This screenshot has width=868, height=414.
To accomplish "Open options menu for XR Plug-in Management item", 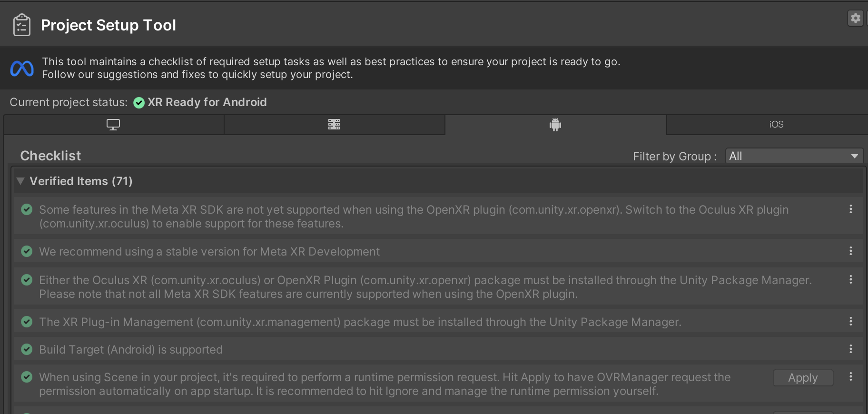I will pyautogui.click(x=851, y=321).
